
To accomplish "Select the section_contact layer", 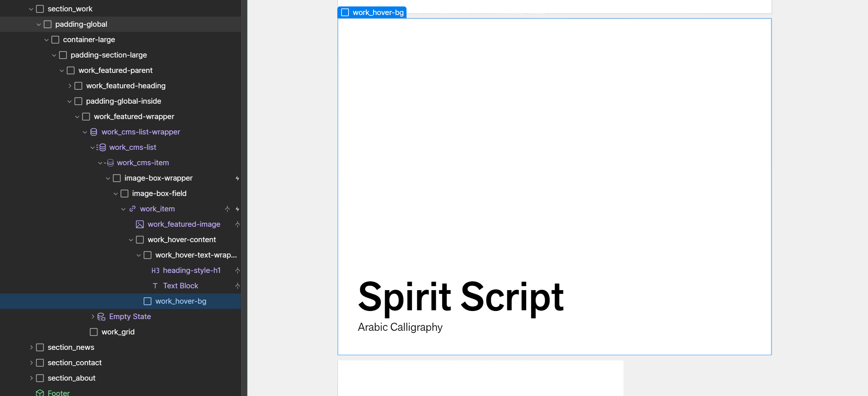I will tap(75, 363).
